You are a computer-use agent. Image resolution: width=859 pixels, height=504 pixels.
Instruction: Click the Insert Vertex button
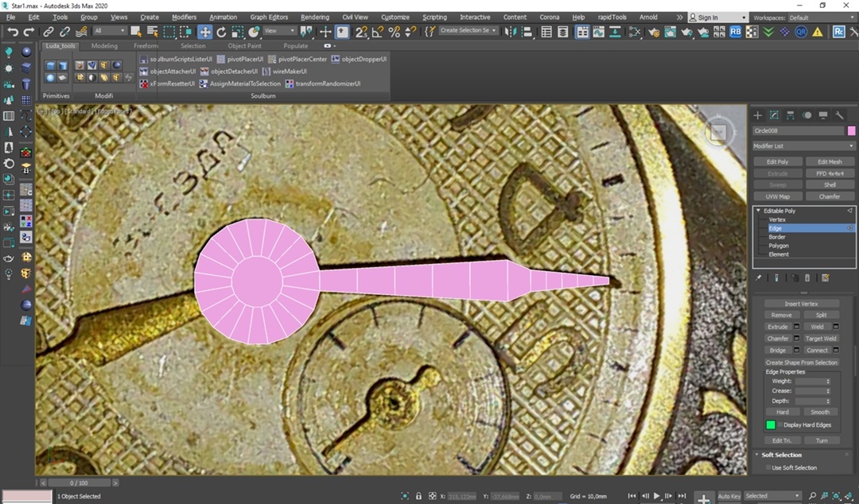[801, 304]
